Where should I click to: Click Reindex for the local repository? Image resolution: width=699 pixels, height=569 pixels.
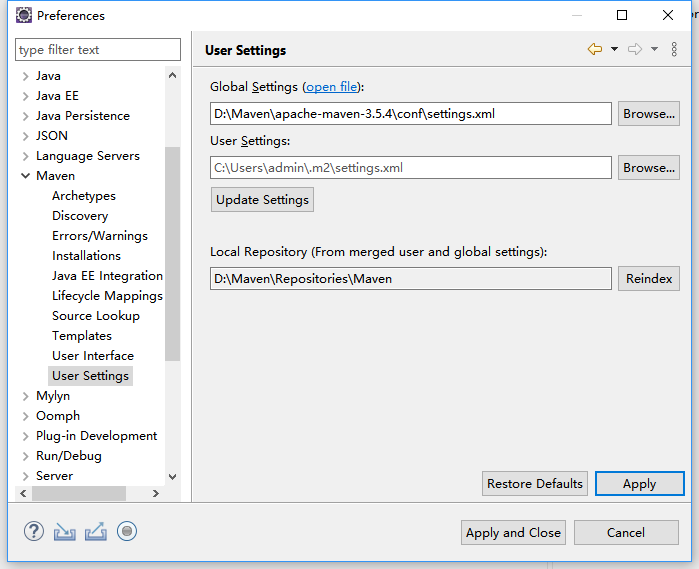pos(649,279)
